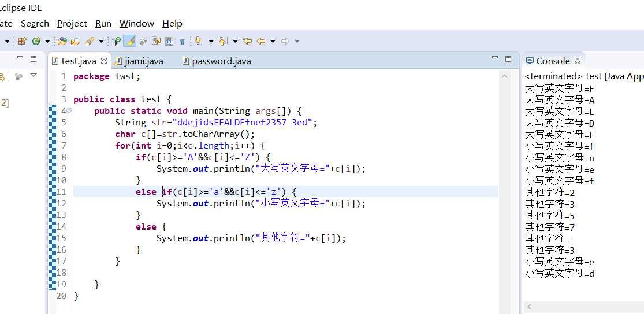This screenshot has width=644, height=314.
Task: Open the Window menu
Action: [137, 24]
